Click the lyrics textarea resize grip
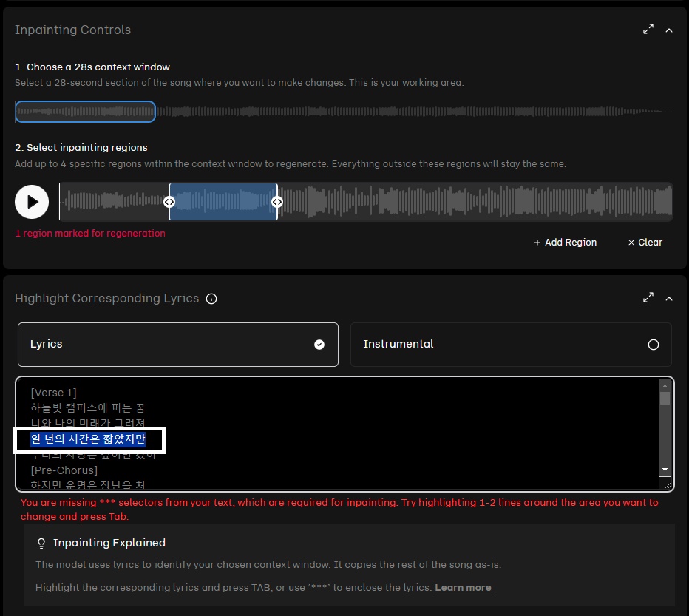Image resolution: width=689 pixels, height=616 pixels. click(665, 483)
